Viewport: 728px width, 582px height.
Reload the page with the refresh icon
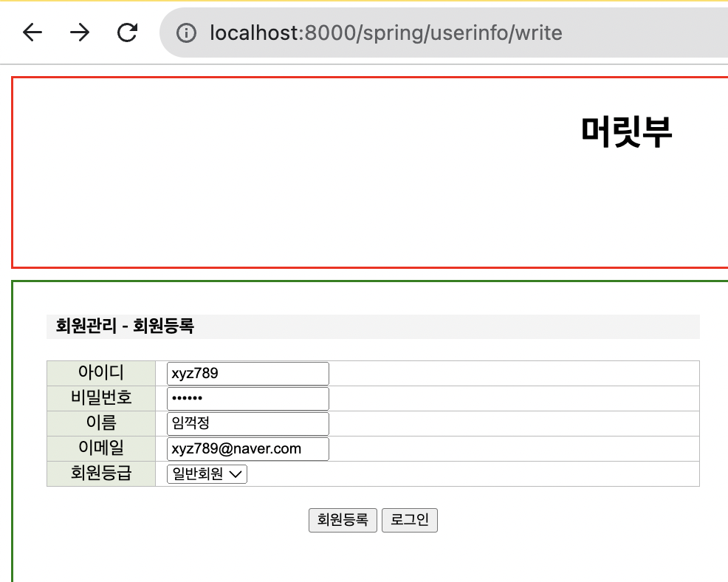[x=127, y=32]
